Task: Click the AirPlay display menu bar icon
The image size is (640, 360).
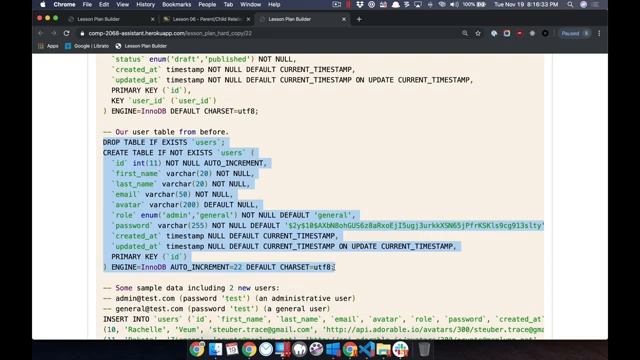Action: (x=418, y=4)
